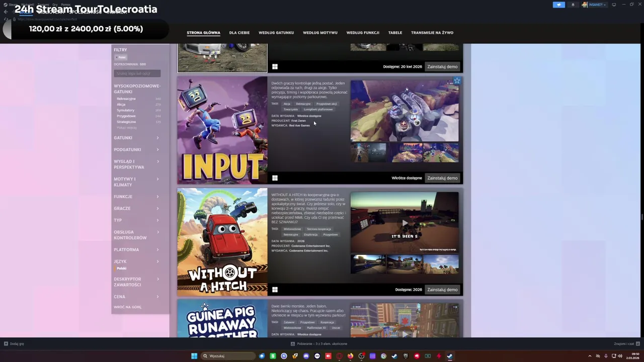
Task: Expand the Typ filter section
Action: click(136, 220)
